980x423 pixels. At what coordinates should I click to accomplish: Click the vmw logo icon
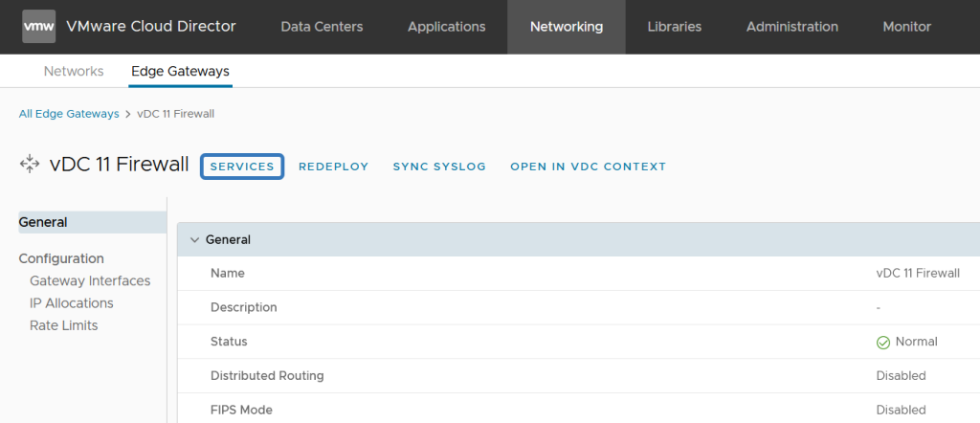tap(38, 26)
